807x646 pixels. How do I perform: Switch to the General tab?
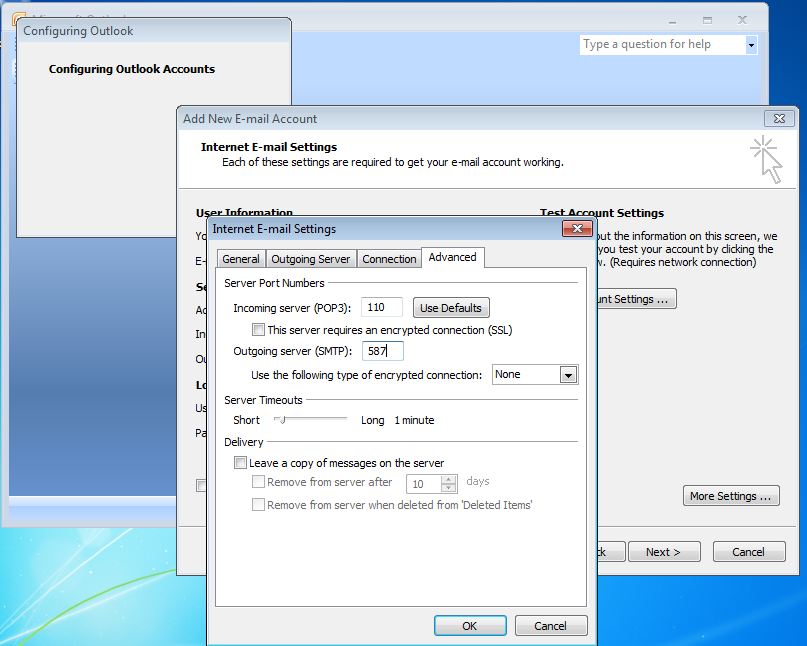coord(241,258)
